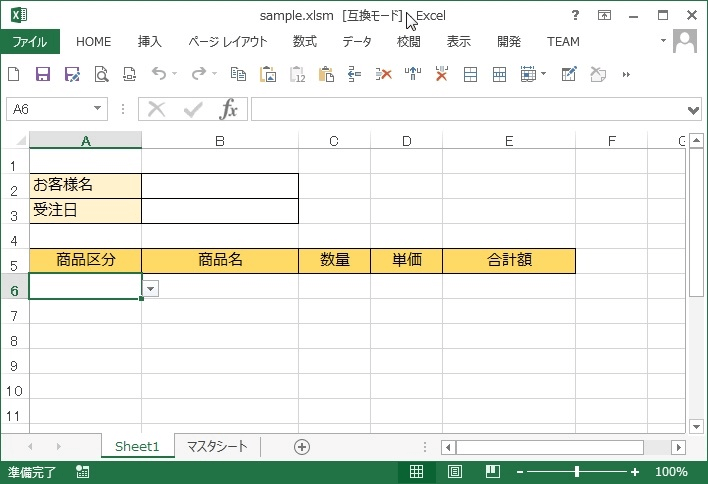Expand the formula bar
Screen dimensions: 708x484
[x=695, y=109]
